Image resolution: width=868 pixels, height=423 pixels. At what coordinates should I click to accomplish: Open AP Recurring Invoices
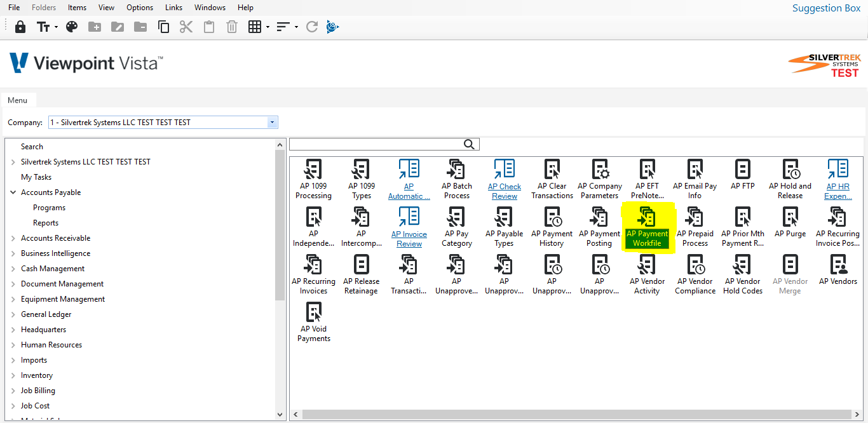[313, 275]
